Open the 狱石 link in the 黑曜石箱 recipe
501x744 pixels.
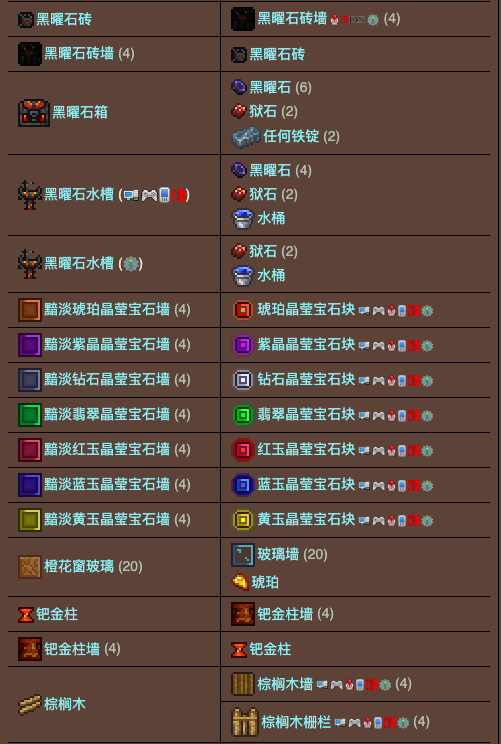pos(263,112)
